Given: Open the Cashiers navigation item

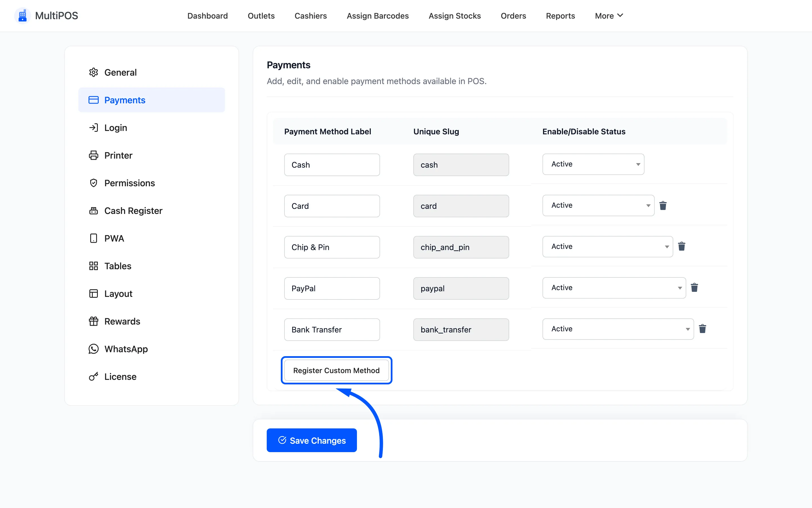Looking at the screenshot, I should click(x=310, y=16).
